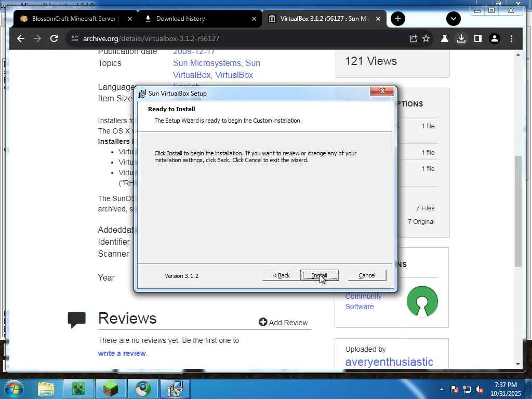This screenshot has height=399, width=532.
Task: Close the Download history tab
Action: coord(254,19)
